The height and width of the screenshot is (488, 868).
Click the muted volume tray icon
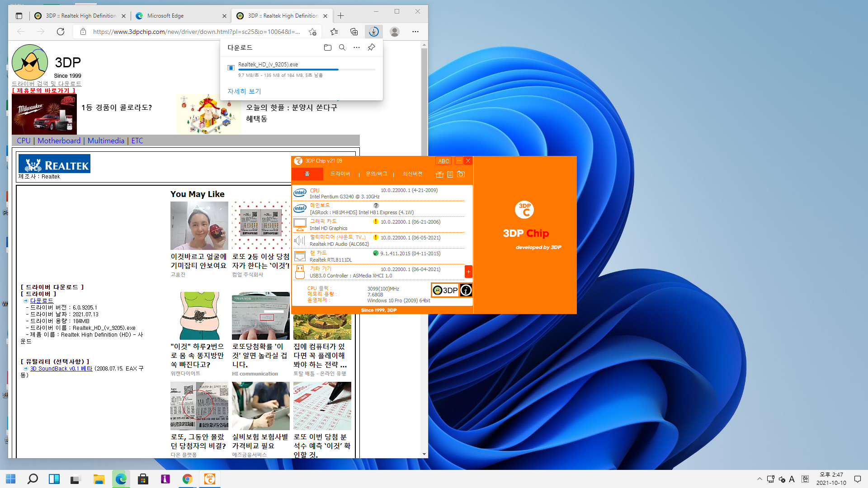[782, 479]
